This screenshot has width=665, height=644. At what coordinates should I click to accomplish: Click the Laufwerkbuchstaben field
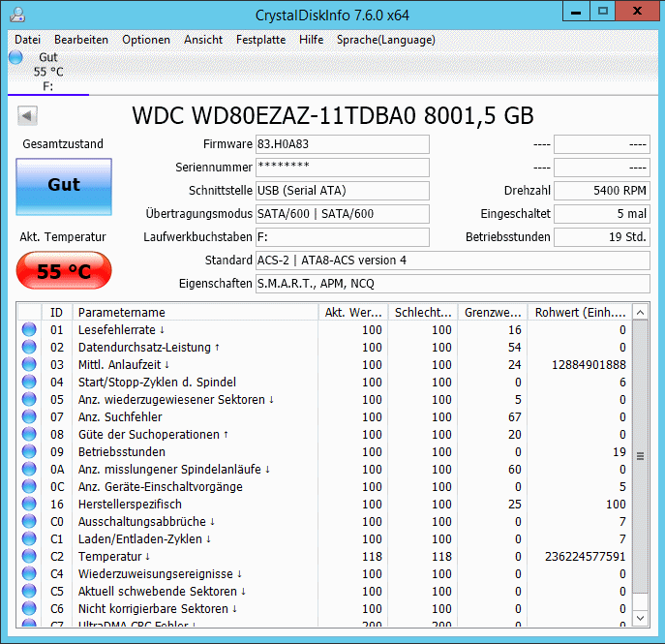tap(343, 236)
